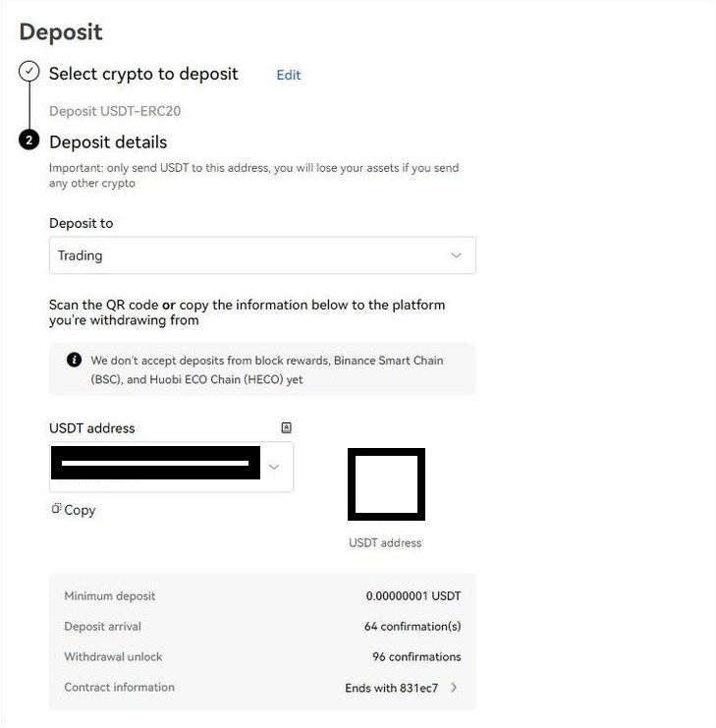This screenshot has height=728, width=716.
Task: Click the copy icon under the address
Action: (x=57, y=509)
